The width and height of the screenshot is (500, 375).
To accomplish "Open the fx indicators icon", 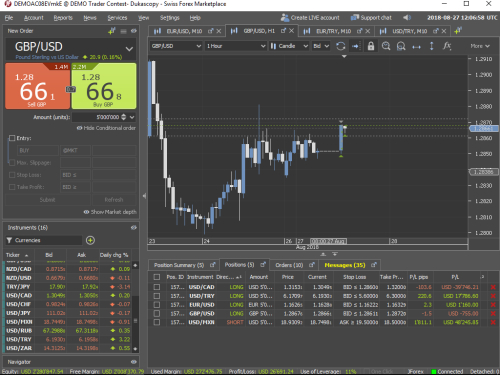I will [x=447, y=46].
